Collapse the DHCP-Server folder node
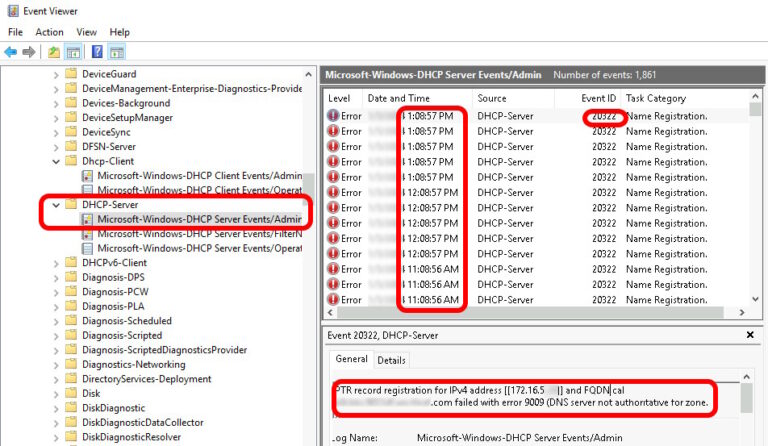The width and height of the screenshot is (768, 446). tap(55, 205)
